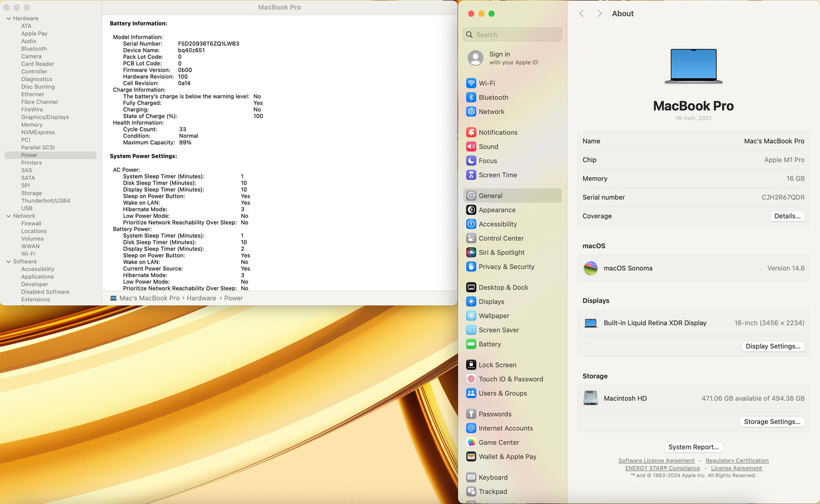Open the Regulatory Certification link
The height and width of the screenshot is (504, 820).
pyautogui.click(x=737, y=461)
